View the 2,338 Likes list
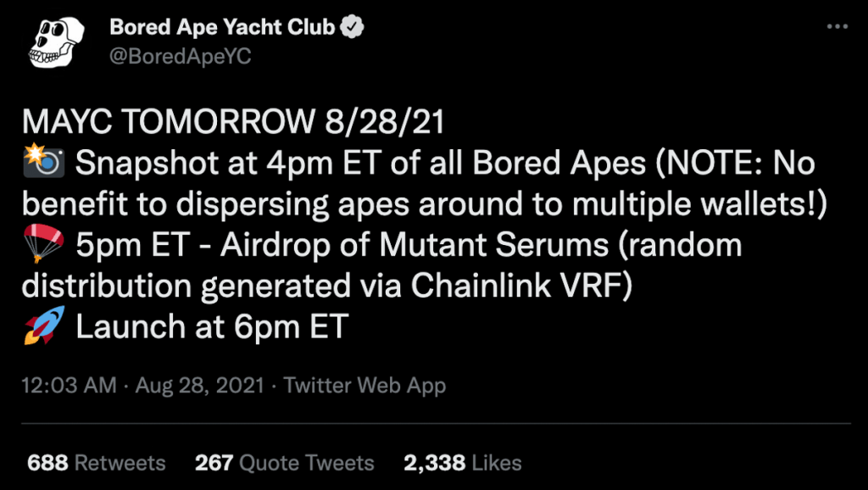 click(x=462, y=463)
